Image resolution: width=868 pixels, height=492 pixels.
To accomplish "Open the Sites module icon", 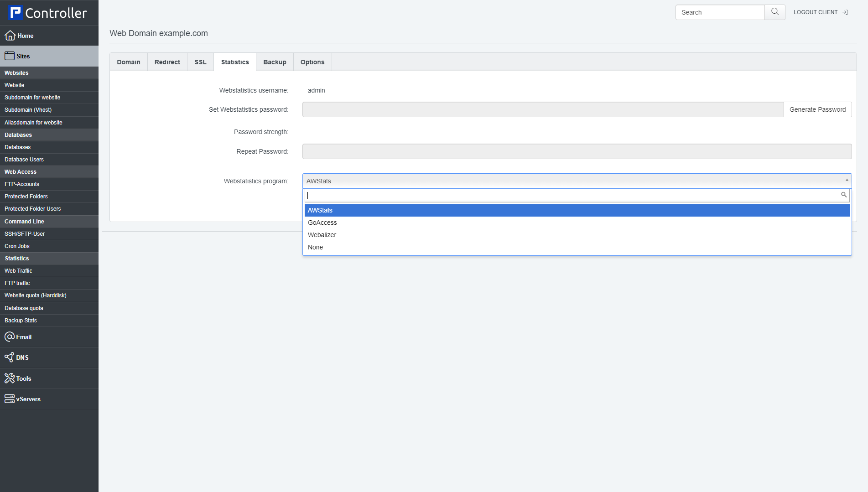I will [10, 56].
